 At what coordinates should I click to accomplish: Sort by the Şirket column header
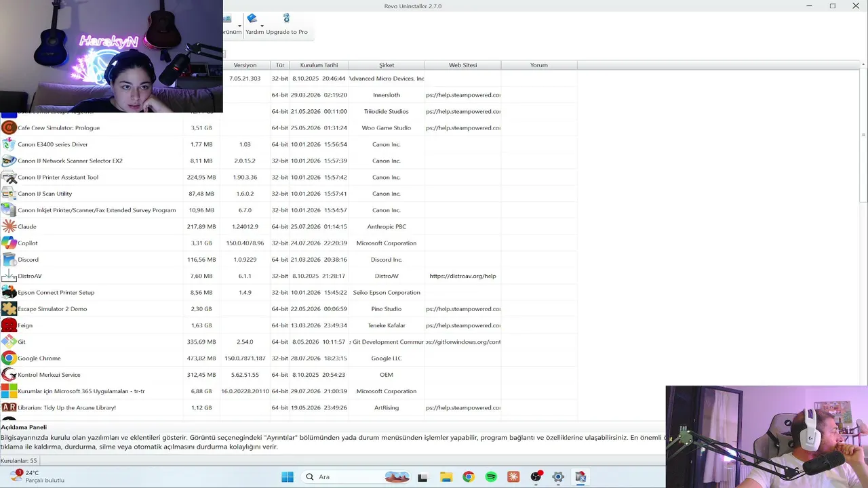387,65
